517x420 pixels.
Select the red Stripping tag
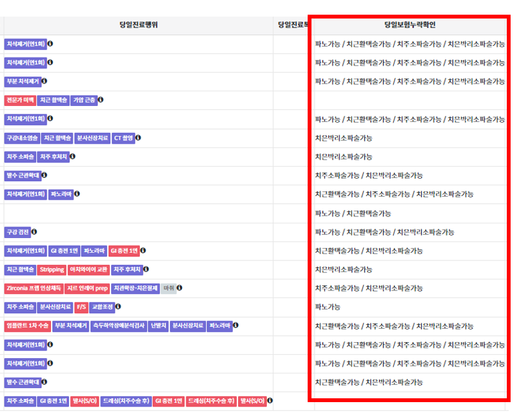coord(52,269)
